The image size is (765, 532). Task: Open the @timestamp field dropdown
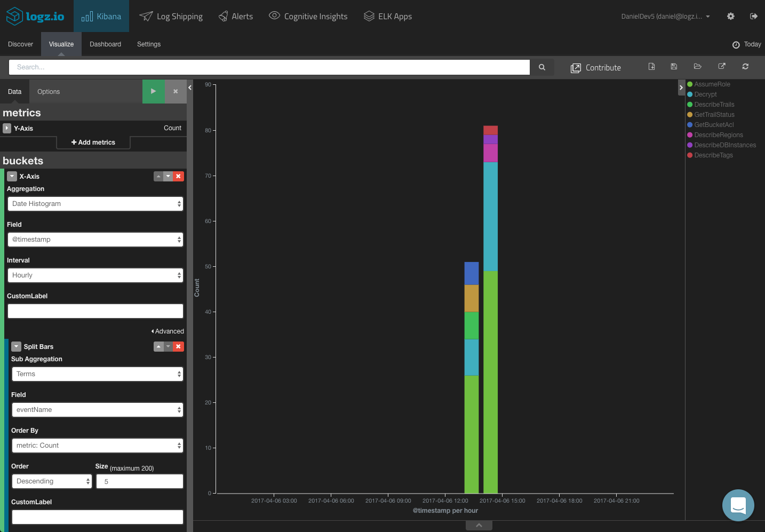(x=95, y=240)
